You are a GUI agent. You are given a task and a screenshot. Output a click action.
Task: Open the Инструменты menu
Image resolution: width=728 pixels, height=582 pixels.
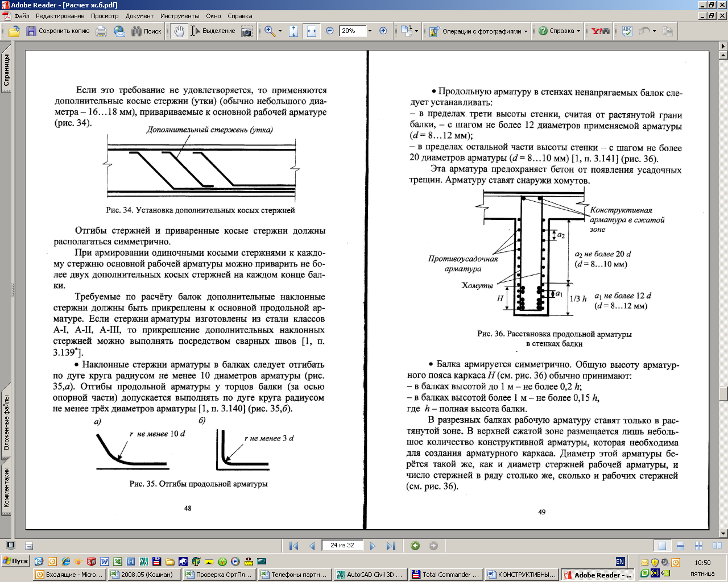[180, 16]
